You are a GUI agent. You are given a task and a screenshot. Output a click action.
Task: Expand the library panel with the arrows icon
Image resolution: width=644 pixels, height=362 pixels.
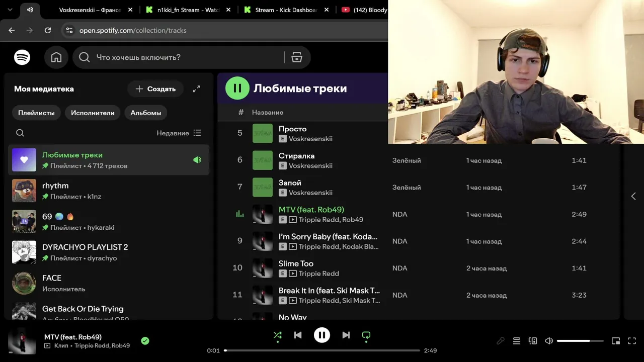pyautogui.click(x=197, y=89)
